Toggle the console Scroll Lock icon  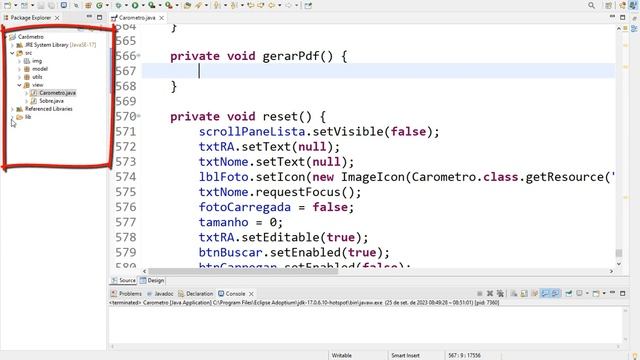click(524, 293)
